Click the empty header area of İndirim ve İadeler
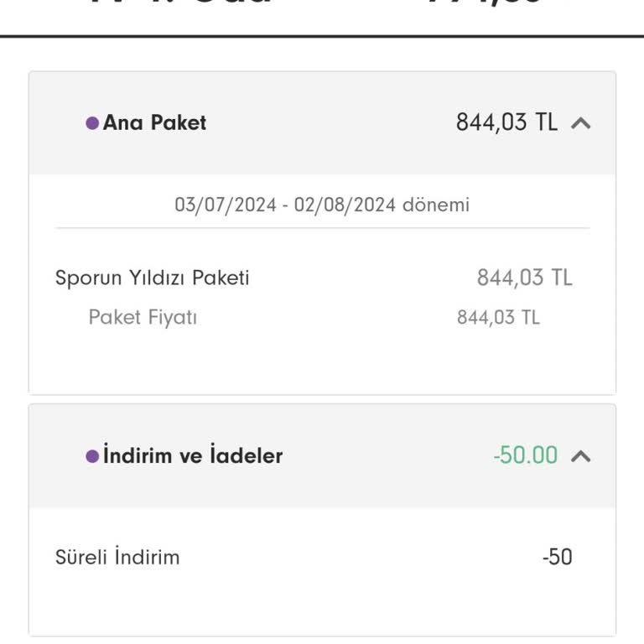This screenshot has width=644, height=644. 386,456
